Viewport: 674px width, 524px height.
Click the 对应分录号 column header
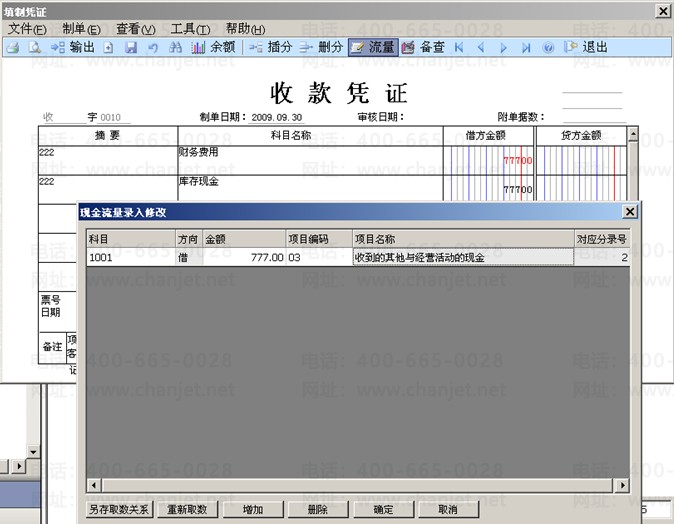click(602, 239)
